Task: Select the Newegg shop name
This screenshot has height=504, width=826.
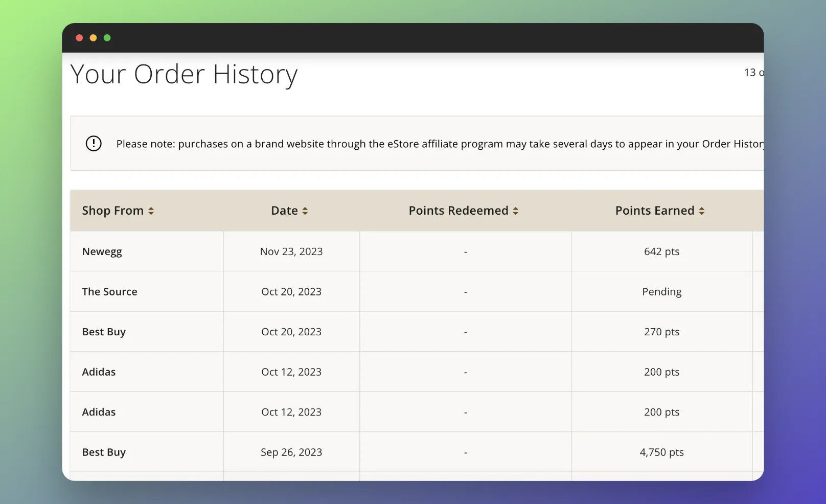Action: [x=102, y=251]
